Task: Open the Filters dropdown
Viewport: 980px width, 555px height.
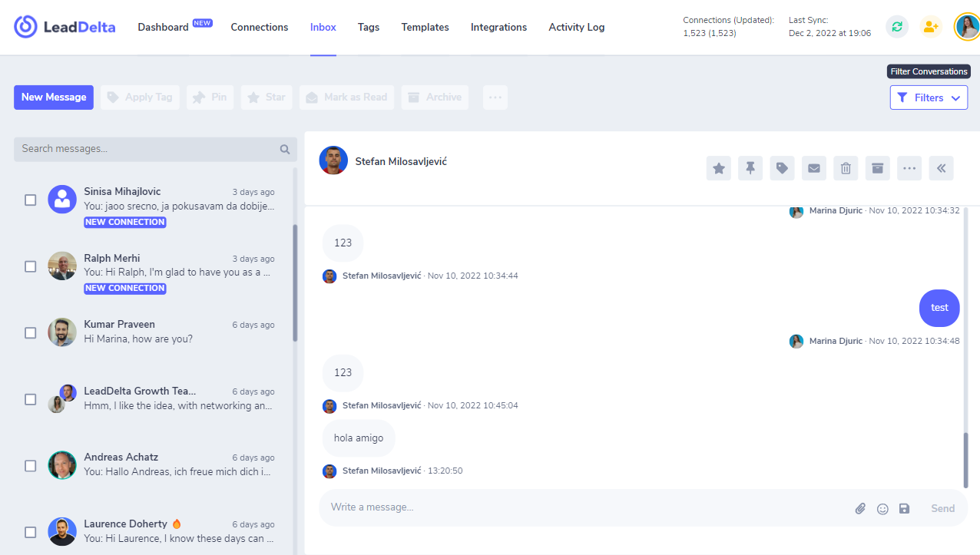Action: (x=929, y=97)
